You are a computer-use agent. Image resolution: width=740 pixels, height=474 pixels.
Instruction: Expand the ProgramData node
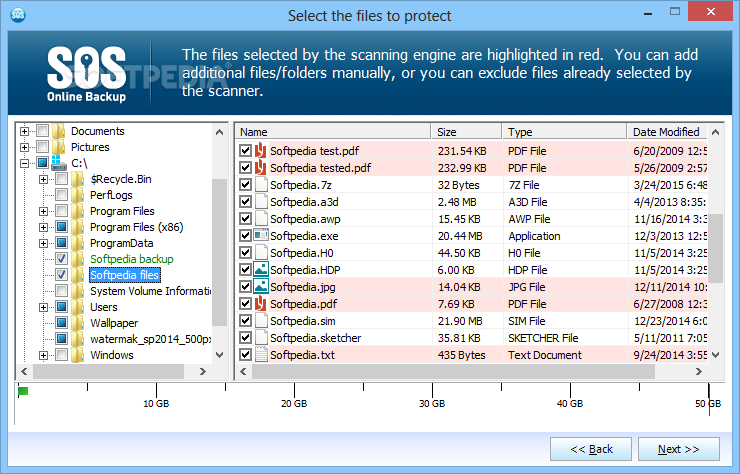[x=43, y=244]
